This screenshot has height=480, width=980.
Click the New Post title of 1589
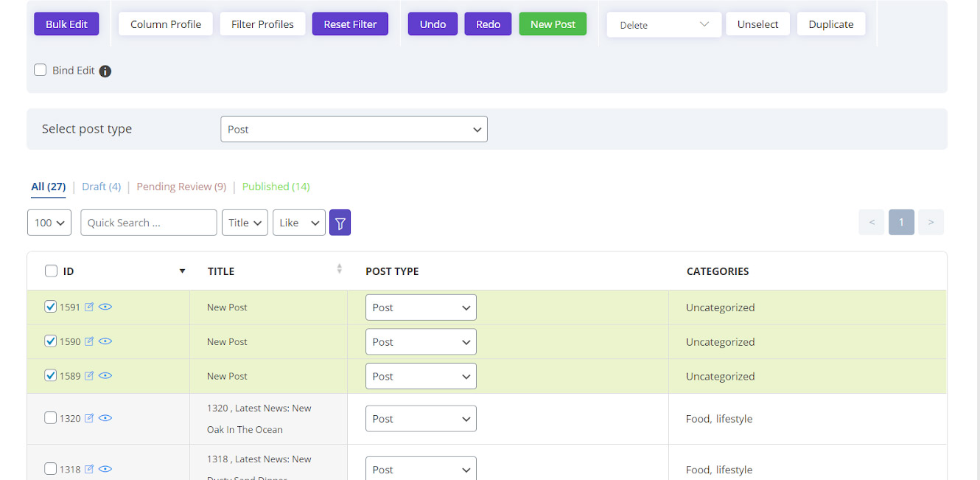point(227,376)
